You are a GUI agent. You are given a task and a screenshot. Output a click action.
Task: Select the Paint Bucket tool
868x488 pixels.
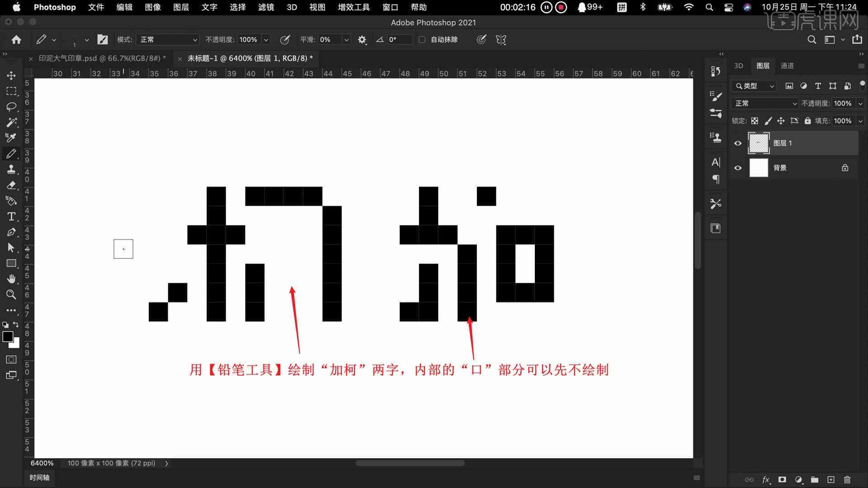(x=11, y=201)
